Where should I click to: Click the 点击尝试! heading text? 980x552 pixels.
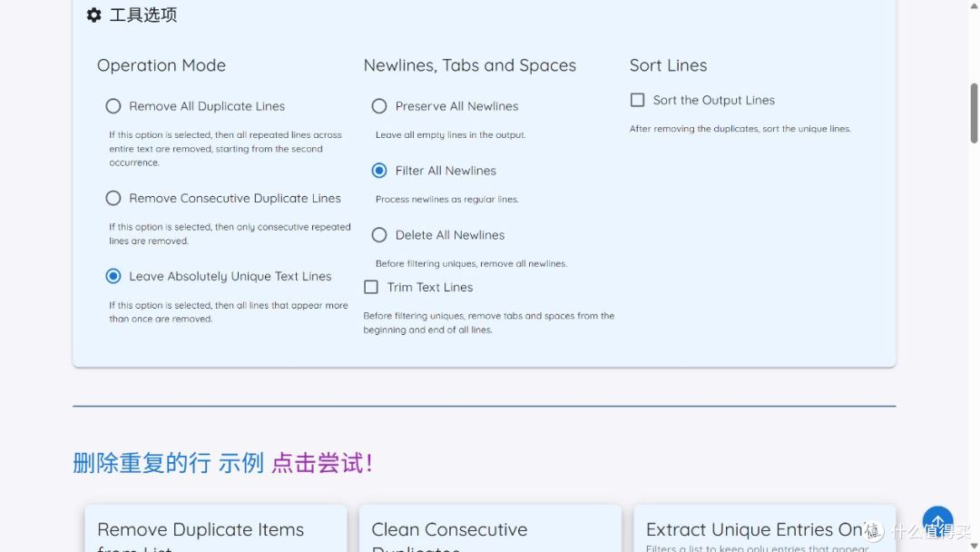click(322, 463)
